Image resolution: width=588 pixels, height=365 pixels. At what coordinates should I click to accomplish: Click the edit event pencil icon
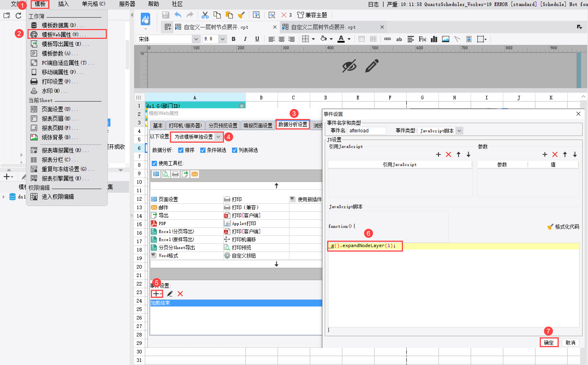pyautogui.click(x=170, y=294)
